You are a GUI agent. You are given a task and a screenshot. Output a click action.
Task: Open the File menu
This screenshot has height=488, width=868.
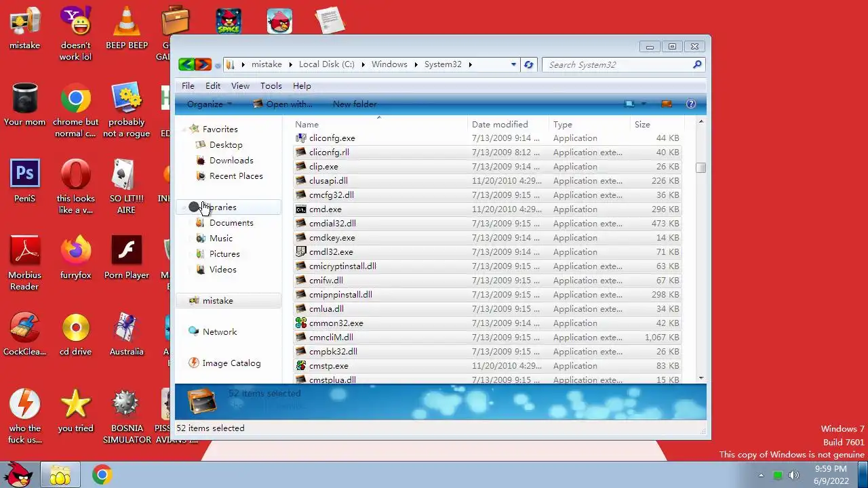tap(188, 86)
